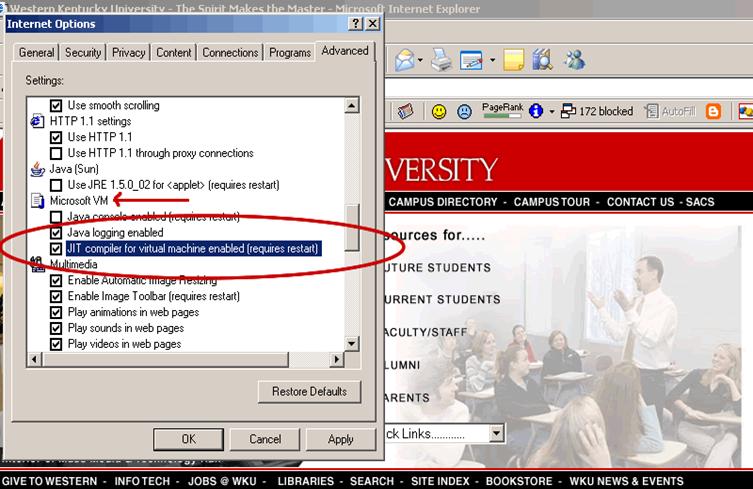Click the settings list vertical scrollbar thumb
This screenshot has width=753, height=489.
coord(352,228)
